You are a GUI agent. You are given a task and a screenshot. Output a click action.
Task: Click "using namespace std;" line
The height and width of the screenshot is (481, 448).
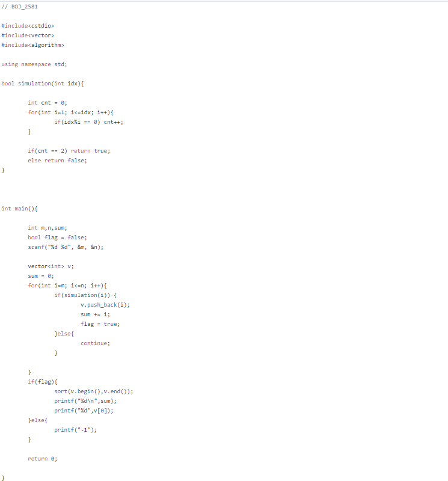34,64
